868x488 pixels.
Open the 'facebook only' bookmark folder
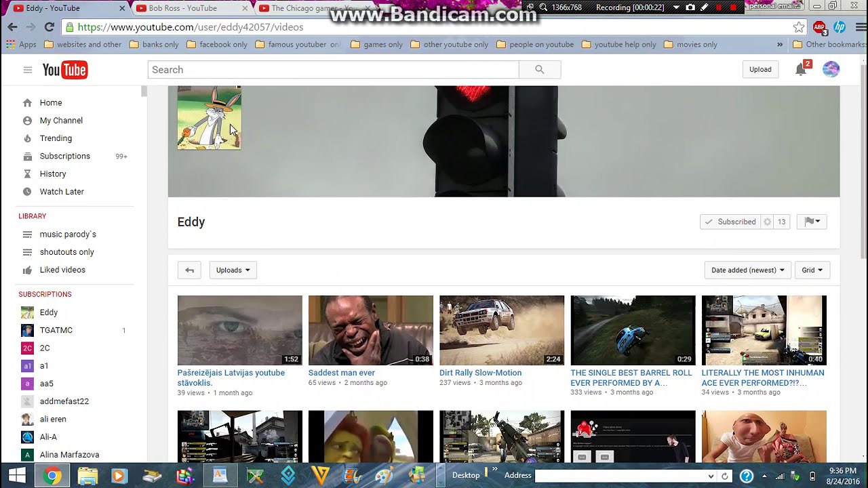click(217, 45)
